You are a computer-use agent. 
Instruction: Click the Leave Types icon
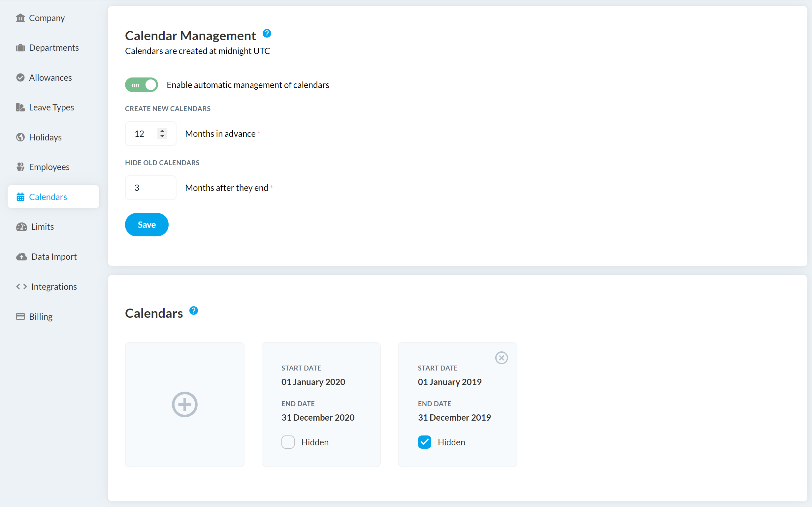[20, 107]
